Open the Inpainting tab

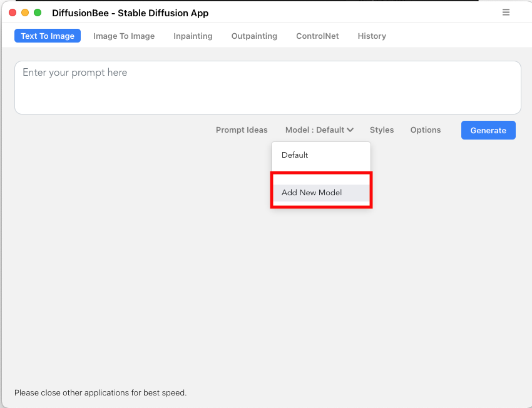pos(193,36)
